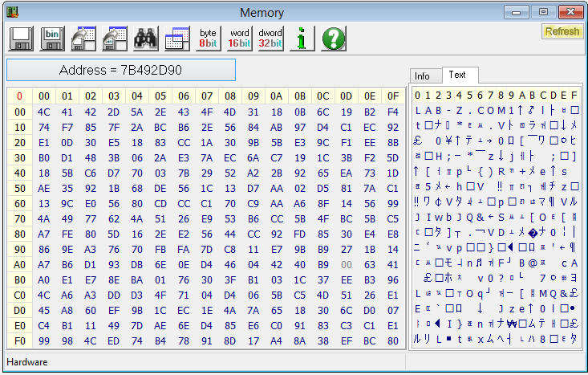The image size is (588, 375).
Task: Click letter L of LAB-Z.COM text row
Action: pos(418,110)
